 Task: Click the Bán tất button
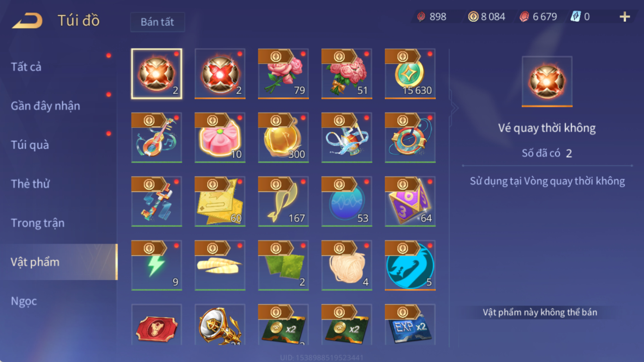pyautogui.click(x=158, y=22)
